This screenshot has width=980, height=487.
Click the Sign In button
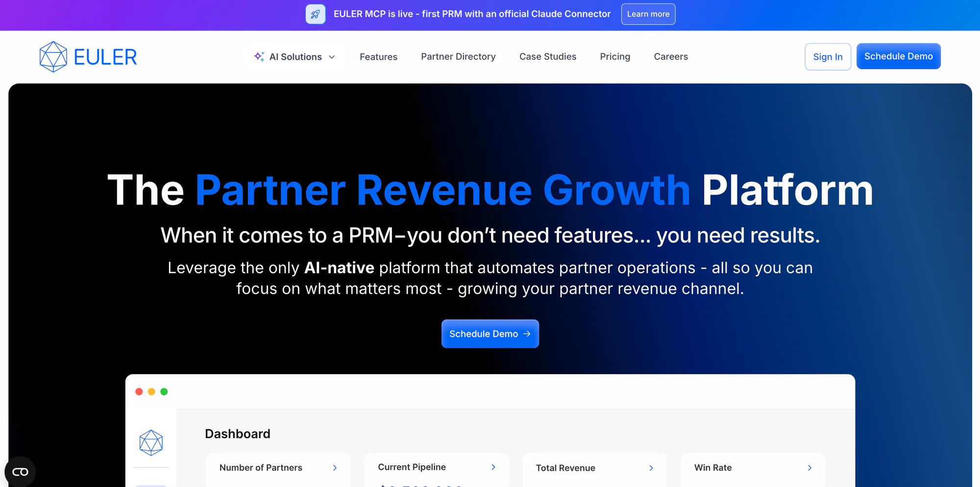pyautogui.click(x=828, y=57)
